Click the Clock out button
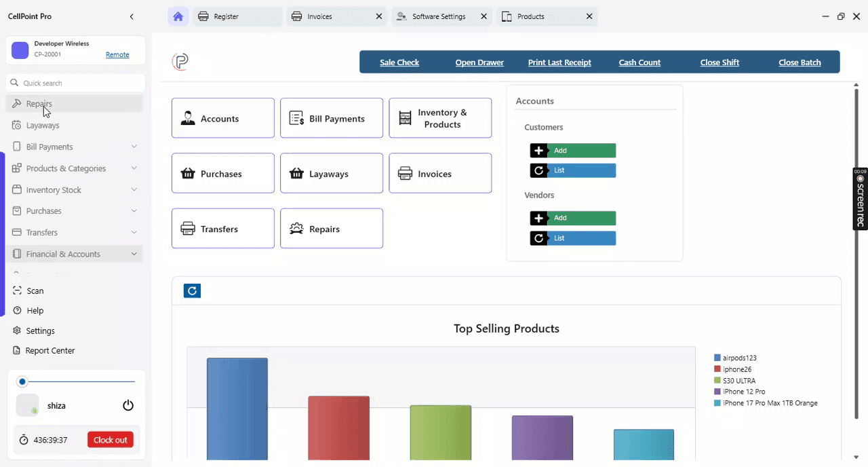The image size is (868, 467). pyautogui.click(x=110, y=440)
